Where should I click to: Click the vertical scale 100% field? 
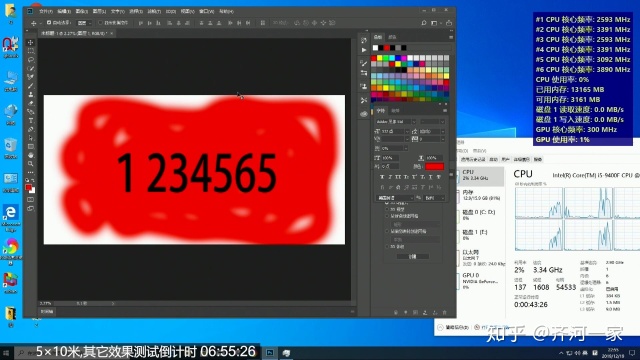(x=391, y=158)
